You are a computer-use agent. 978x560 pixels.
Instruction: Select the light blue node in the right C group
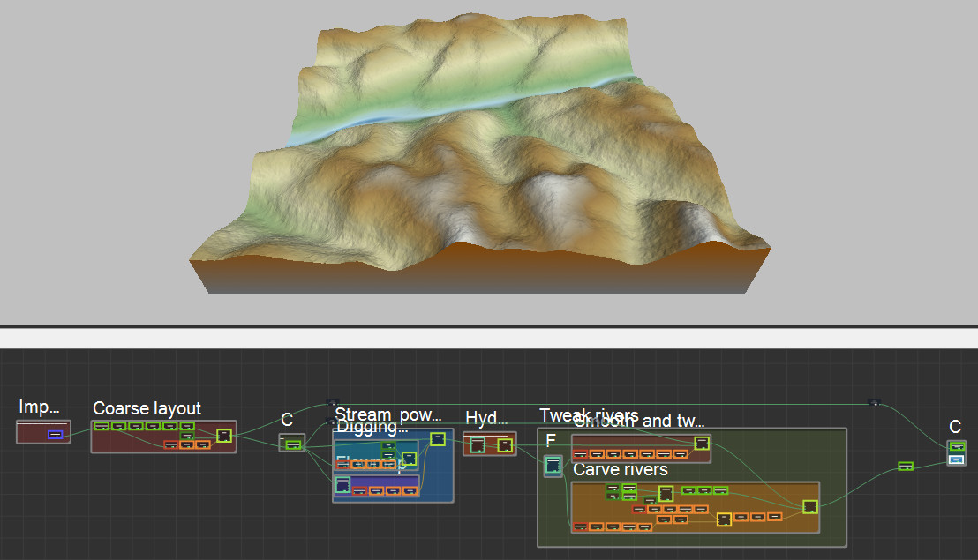tap(956, 459)
